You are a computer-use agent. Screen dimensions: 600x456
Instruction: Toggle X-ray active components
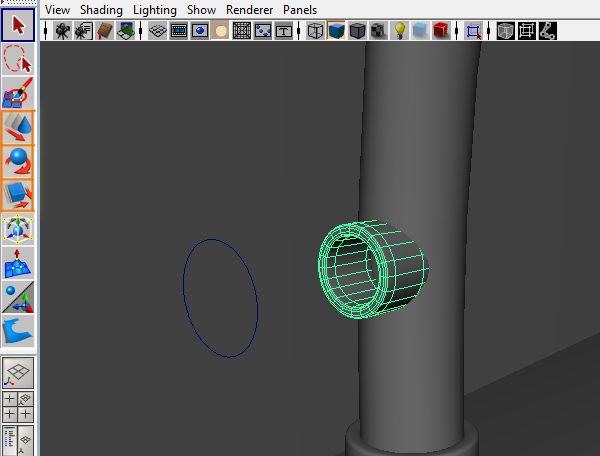[x=527, y=31]
